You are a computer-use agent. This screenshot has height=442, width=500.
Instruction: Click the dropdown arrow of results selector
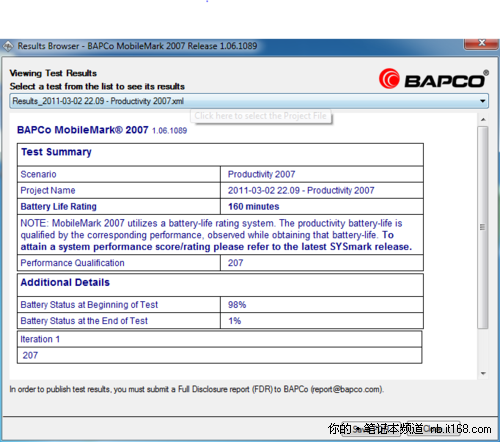482,101
